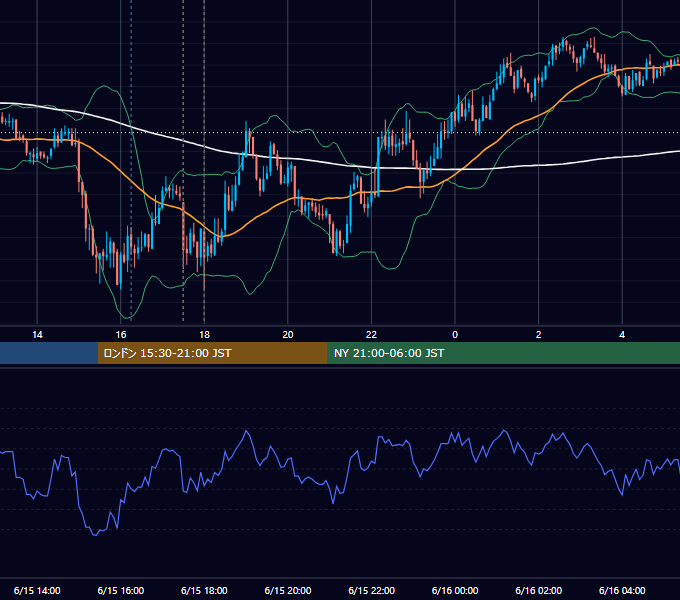Select the 16 hour axis label

coord(121,335)
